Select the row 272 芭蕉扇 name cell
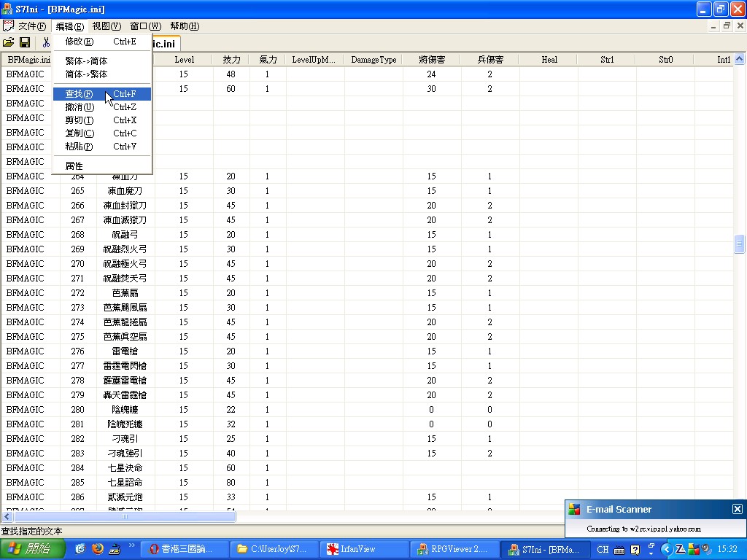 point(125,293)
